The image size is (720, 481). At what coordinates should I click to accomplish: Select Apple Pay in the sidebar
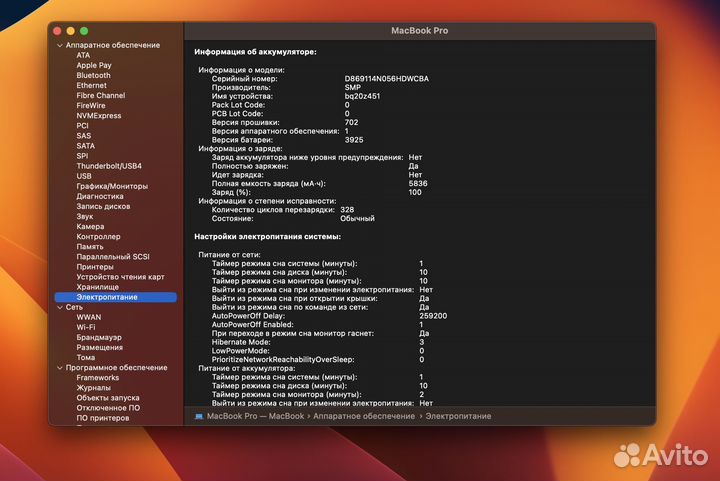point(94,65)
